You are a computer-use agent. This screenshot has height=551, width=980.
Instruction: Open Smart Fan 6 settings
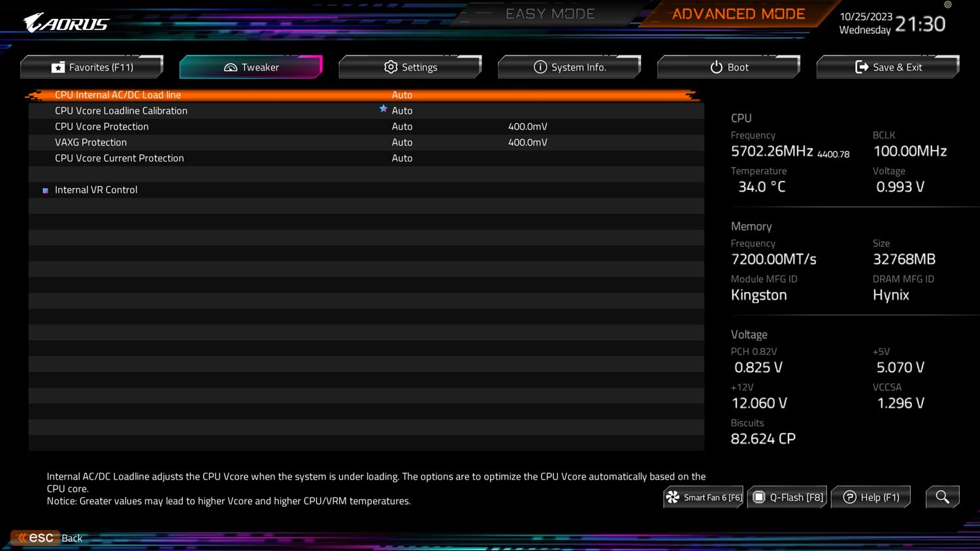[704, 497]
